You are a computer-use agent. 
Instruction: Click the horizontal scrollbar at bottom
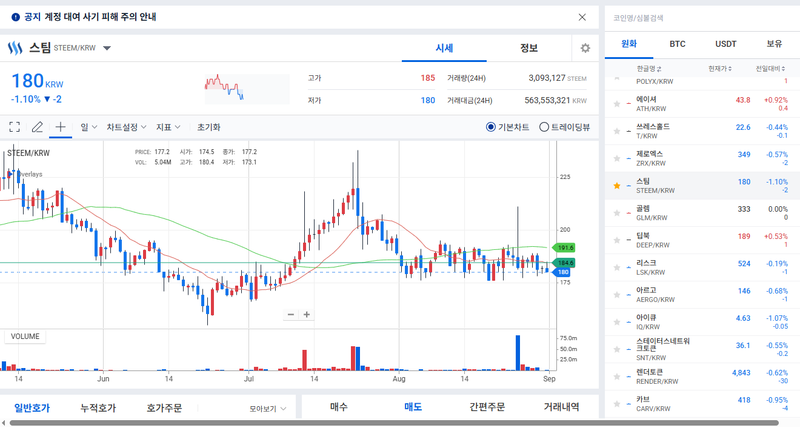coord(394,423)
